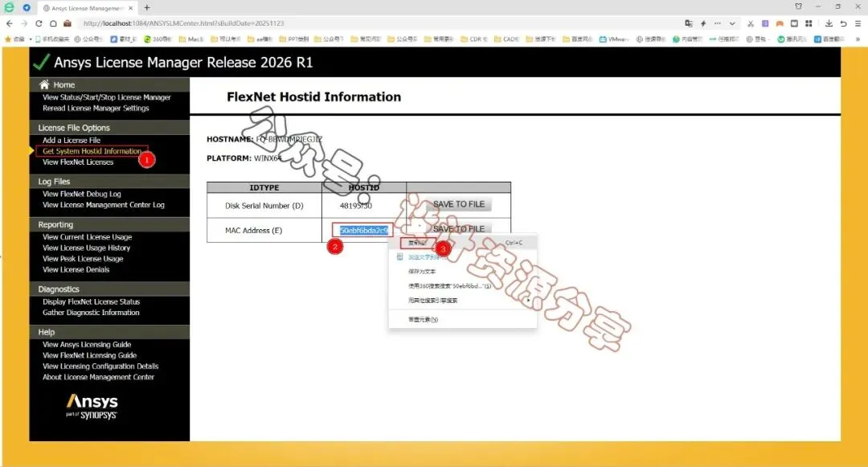Open the 360 navigation bookmark

[x=158, y=39]
